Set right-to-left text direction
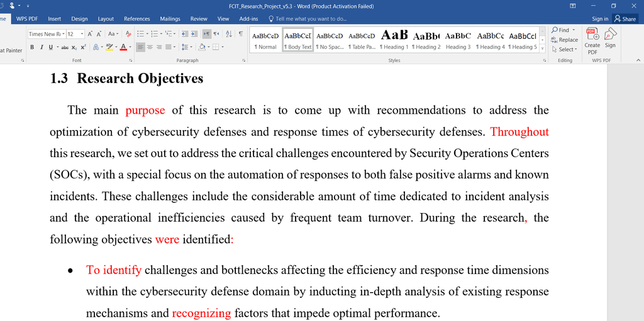Image resolution: width=644 pixels, height=321 pixels. 216,34
